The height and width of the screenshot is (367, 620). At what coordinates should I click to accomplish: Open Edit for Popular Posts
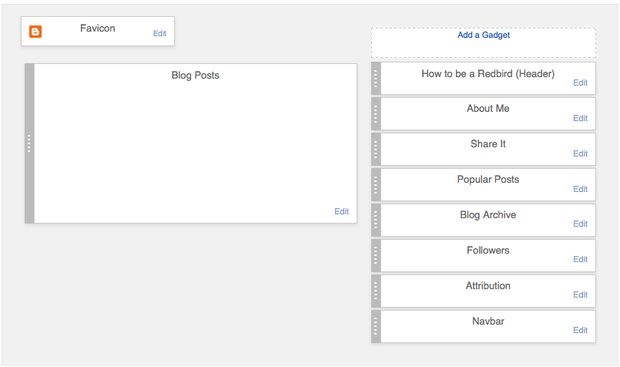tap(580, 189)
